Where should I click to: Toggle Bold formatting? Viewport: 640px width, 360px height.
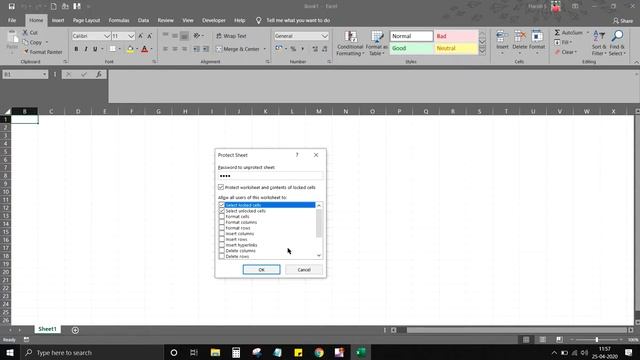tap(76, 49)
